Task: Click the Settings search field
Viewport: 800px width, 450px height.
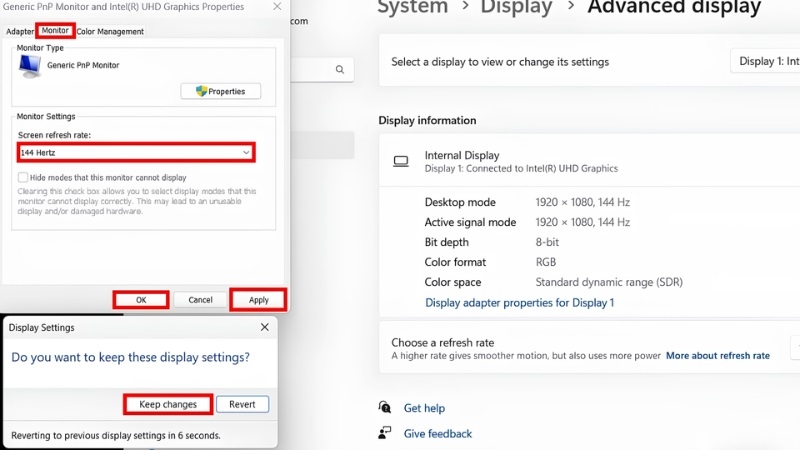Action: coord(322,69)
